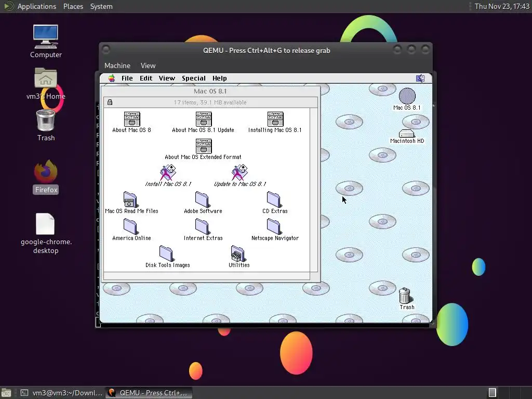Launch Firefox from the desktop
Image resolution: width=532 pixels, height=399 pixels.
(46, 171)
